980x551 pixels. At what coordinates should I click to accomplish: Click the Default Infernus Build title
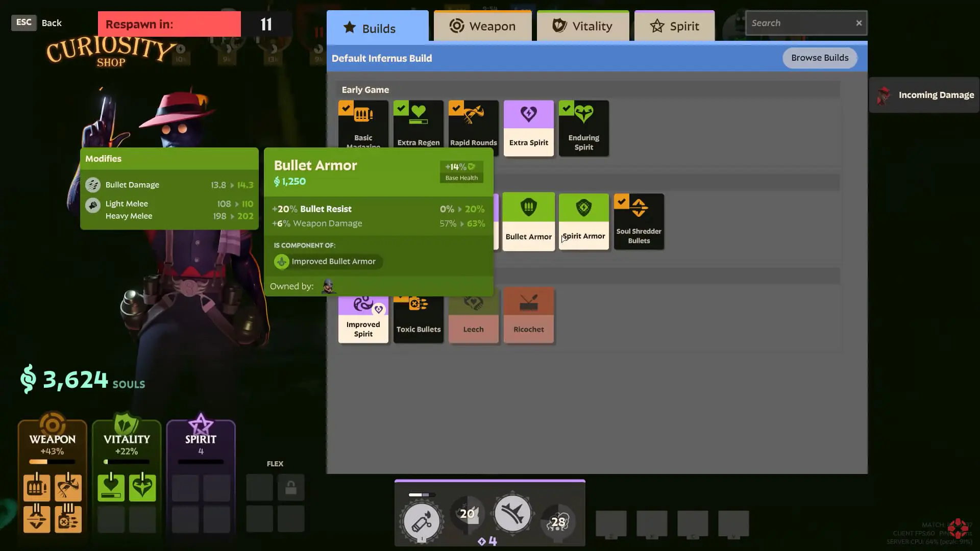click(382, 58)
